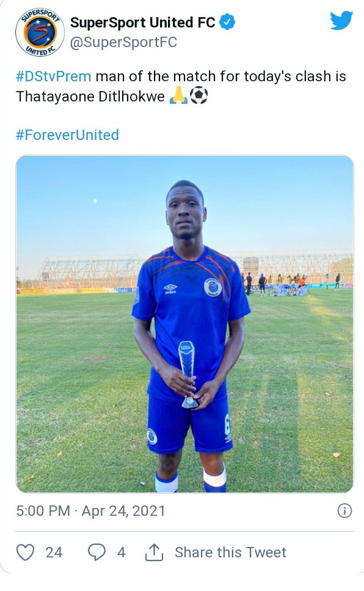The height and width of the screenshot is (591, 364).
Task: Open SuperSport United FC profile avatar
Action: coord(40,32)
